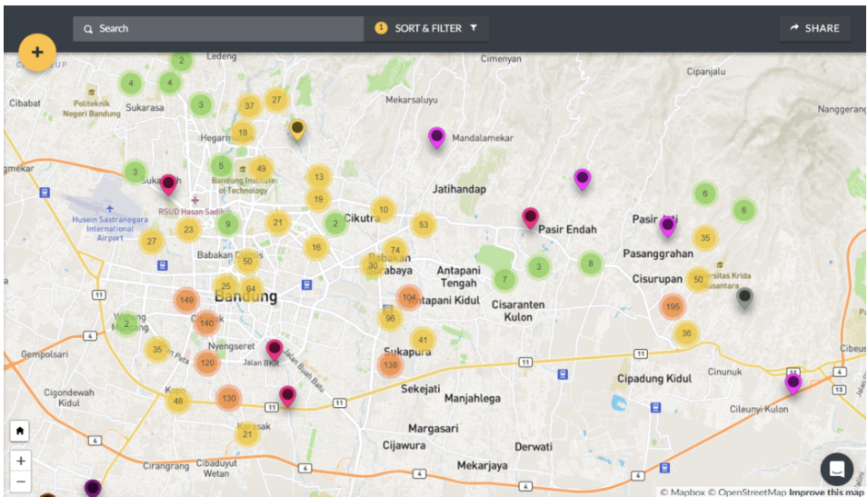The height and width of the screenshot is (497, 868).
Task: Expand the orange cluster marked 138
Action: (391, 365)
